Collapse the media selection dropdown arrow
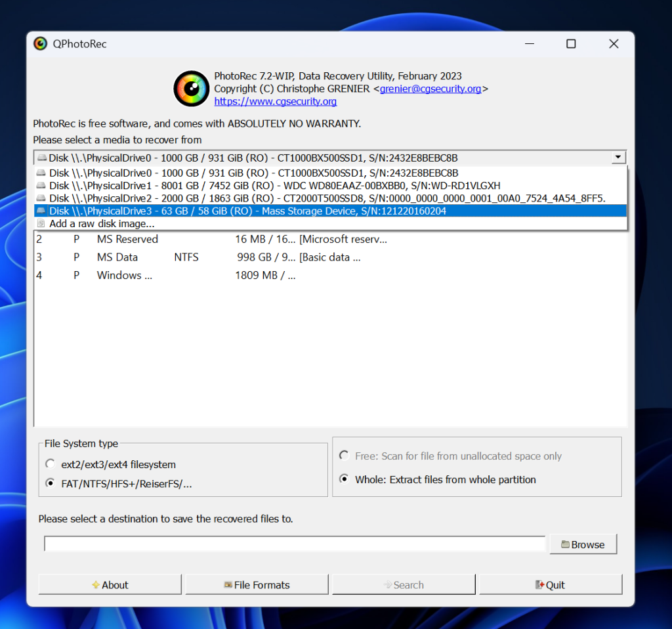This screenshot has height=629, width=672. pos(618,158)
